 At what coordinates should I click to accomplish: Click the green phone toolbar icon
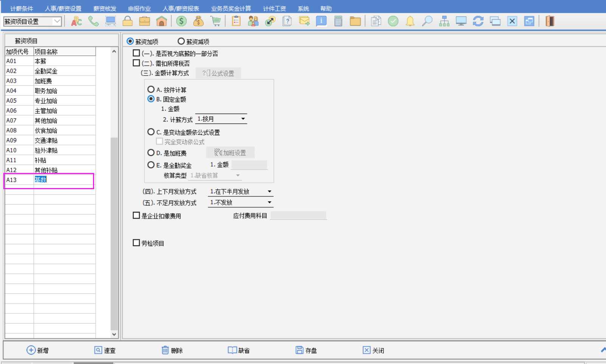pyautogui.click(x=93, y=21)
